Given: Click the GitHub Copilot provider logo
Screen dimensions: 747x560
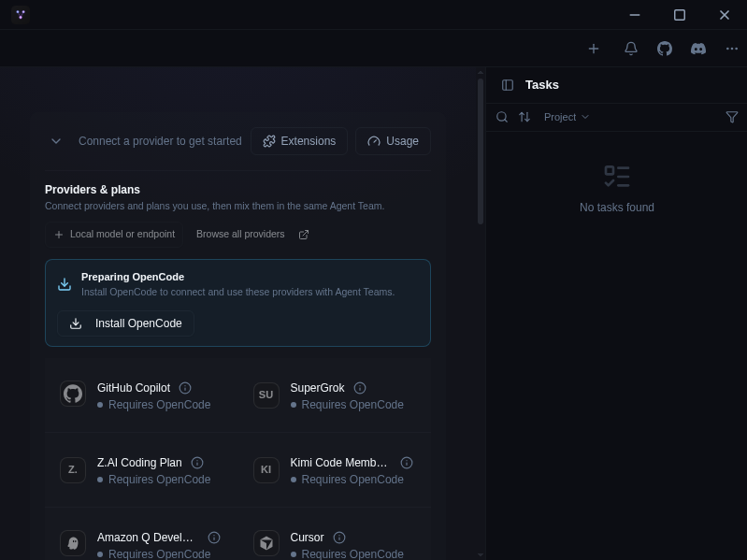Looking at the screenshot, I should pos(73,395).
